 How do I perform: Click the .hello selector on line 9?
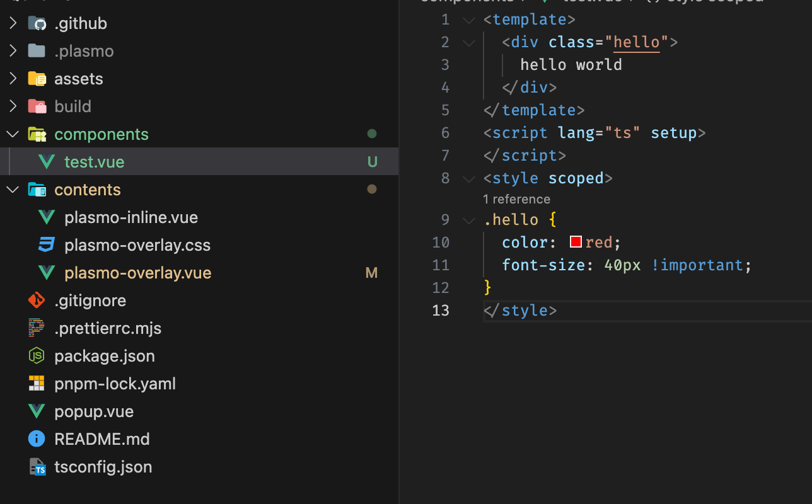click(511, 220)
